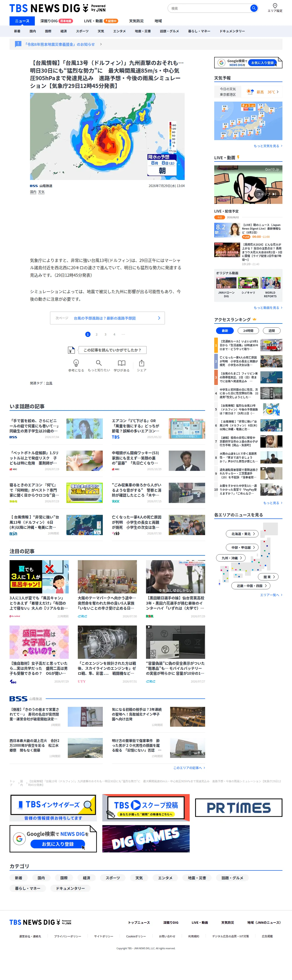Switch to the 深掘りDIG main tab
Screen dimensions: 292x980
[57, 21]
